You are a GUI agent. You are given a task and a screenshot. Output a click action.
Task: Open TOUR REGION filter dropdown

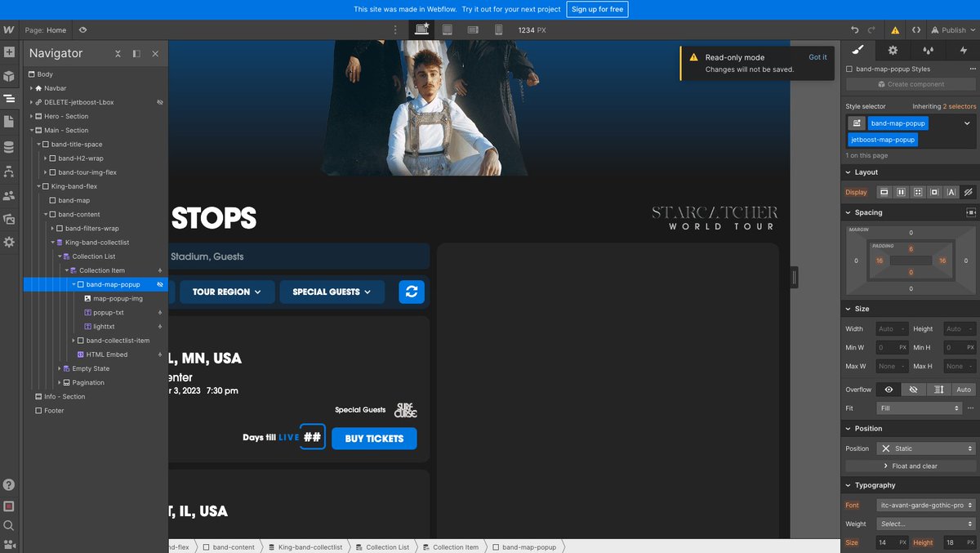point(226,292)
